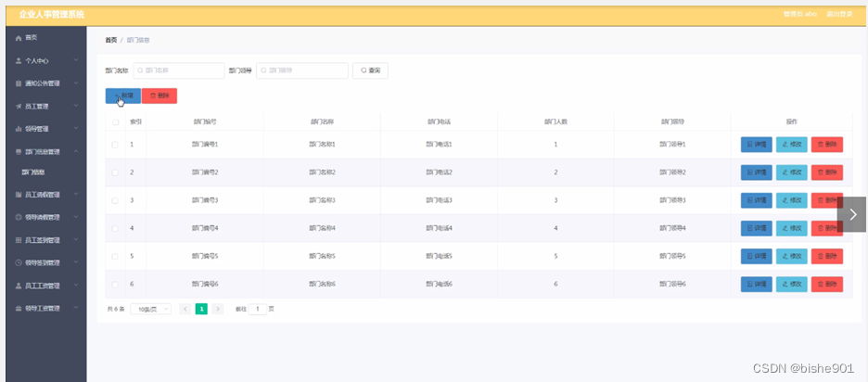This screenshot has height=382, width=868.
Task: Delete row 1 using red 删除
Action: click(x=827, y=145)
